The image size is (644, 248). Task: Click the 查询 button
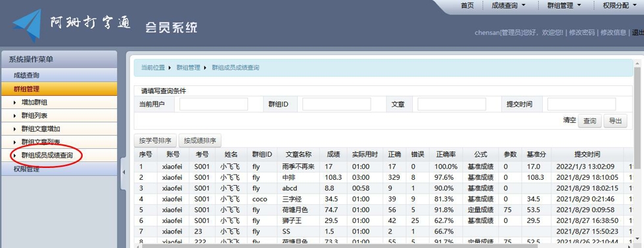pyautogui.click(x=590, y=121)
